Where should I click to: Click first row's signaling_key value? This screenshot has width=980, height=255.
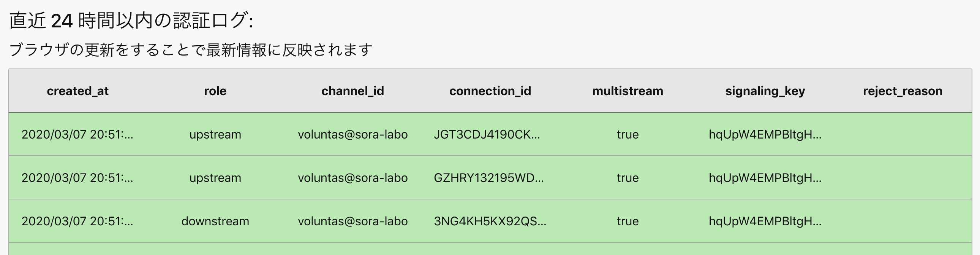(x=765, y=135)
